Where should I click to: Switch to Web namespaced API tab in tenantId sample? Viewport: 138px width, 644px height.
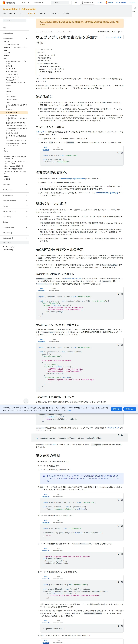(58, 148)
